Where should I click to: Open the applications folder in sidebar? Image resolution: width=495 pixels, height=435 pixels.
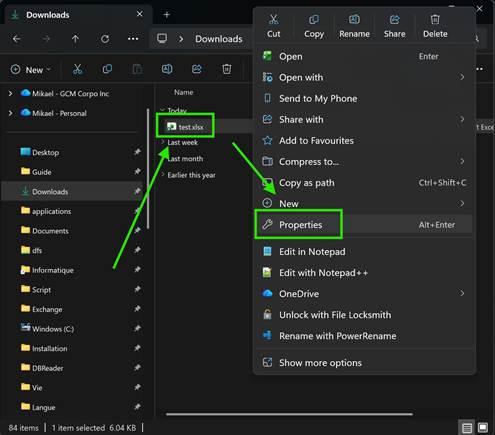coord(51,211)
